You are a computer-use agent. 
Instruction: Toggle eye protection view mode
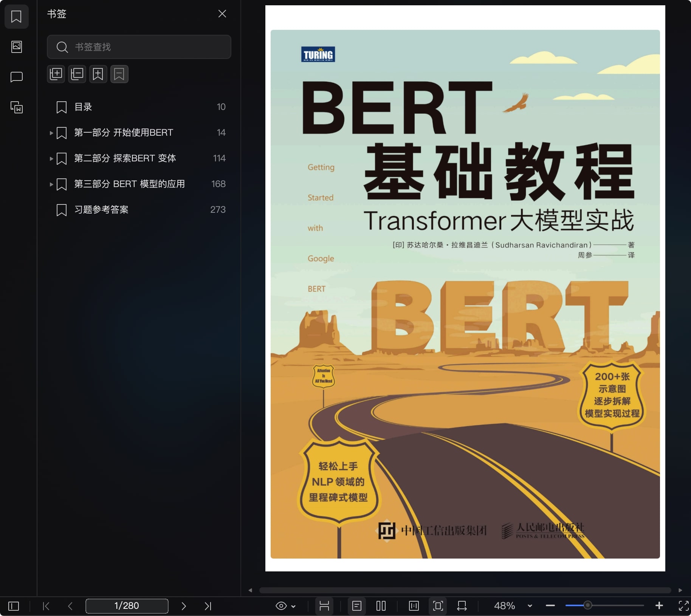pyautogui.click(x=281, y=606)
